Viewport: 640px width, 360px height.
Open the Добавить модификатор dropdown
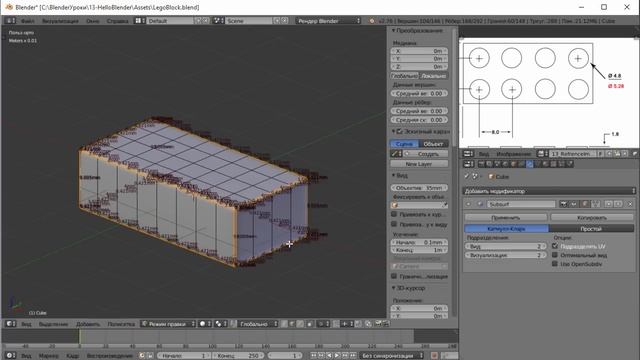coord(549,191)
